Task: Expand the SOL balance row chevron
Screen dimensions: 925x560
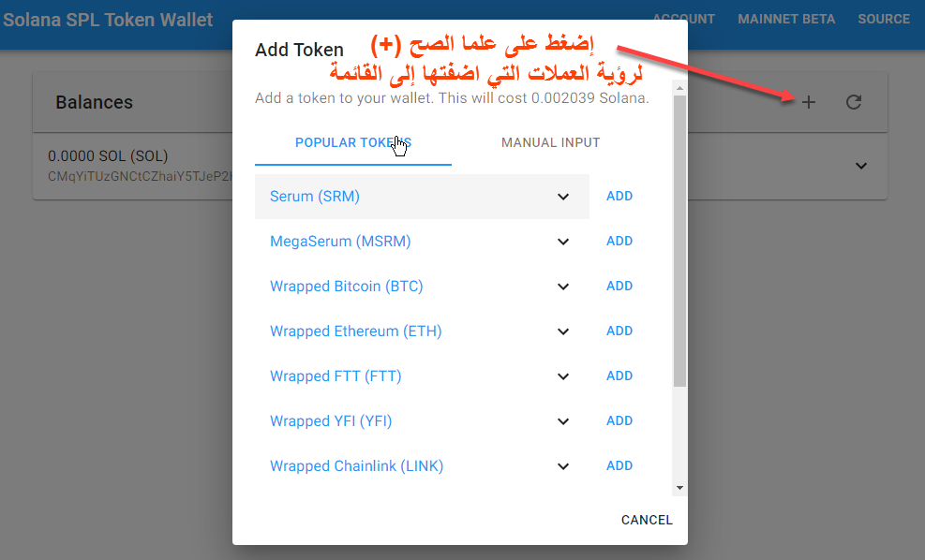Action: [x=861, y=167]
